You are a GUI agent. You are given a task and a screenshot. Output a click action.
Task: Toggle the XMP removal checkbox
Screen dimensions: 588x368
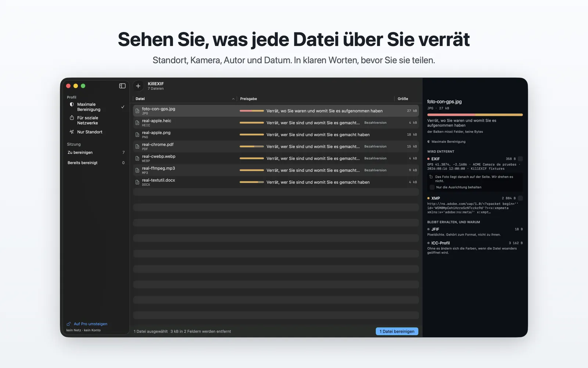coord(520,198)
